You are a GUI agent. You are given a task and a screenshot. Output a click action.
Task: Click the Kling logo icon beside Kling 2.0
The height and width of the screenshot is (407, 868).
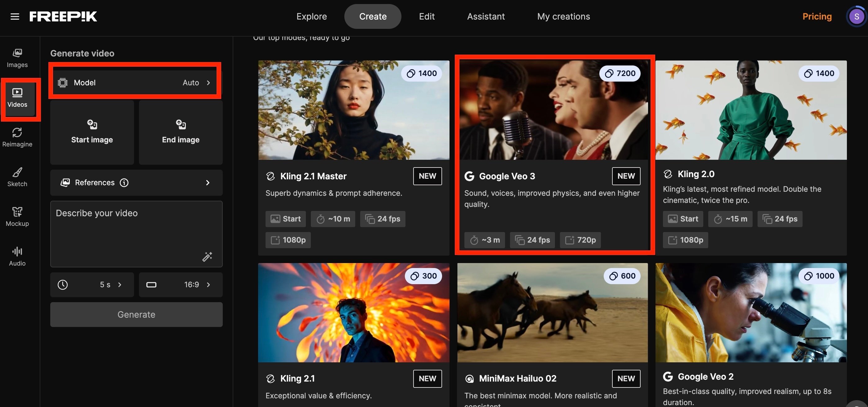point(668,174)
